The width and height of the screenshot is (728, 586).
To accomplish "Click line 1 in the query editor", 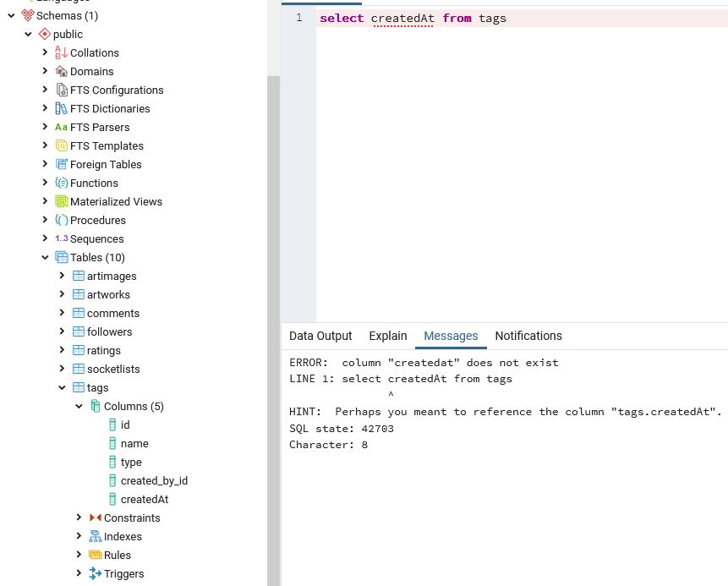I will pos(522,18).
